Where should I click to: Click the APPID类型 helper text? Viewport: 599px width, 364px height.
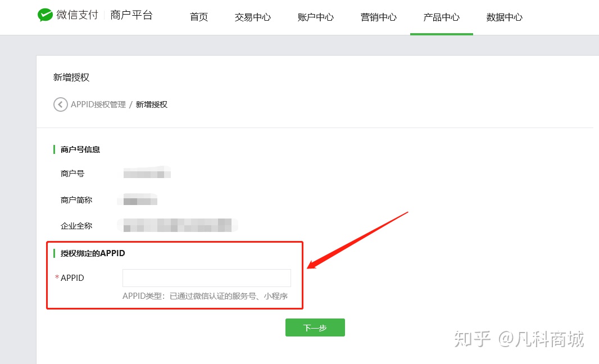click(205, 295)
